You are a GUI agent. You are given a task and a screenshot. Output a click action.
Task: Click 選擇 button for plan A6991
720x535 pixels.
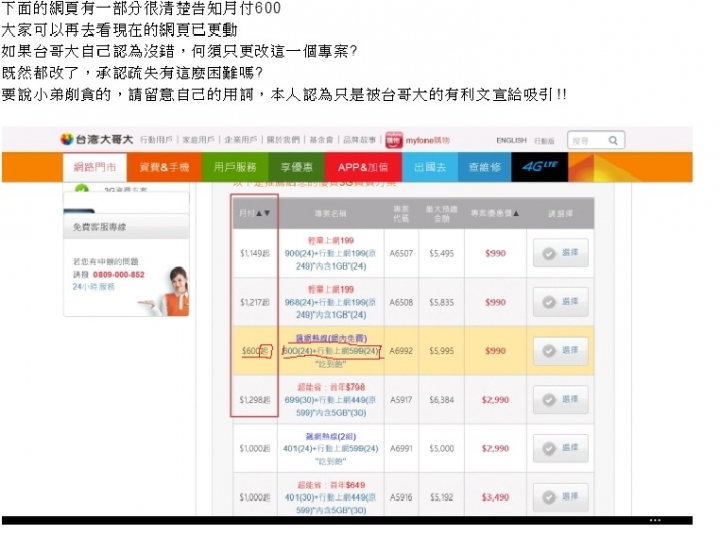560,448
